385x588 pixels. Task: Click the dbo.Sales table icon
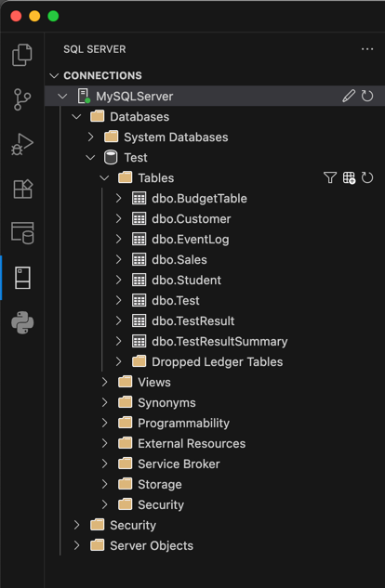click(x=139, y=259)
